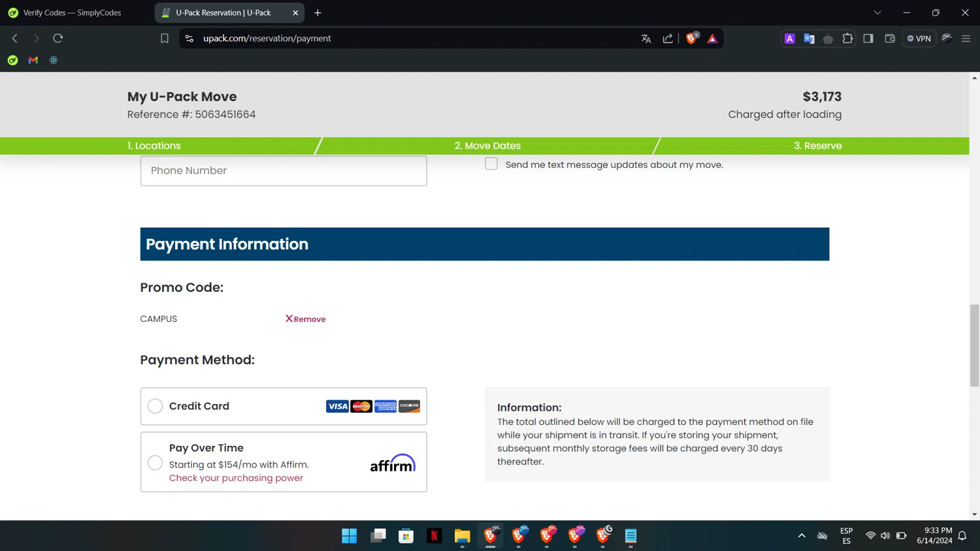The width and height of the screenshot is (980, 551).
Task: Click the Visa card logo
Action: 337,406
